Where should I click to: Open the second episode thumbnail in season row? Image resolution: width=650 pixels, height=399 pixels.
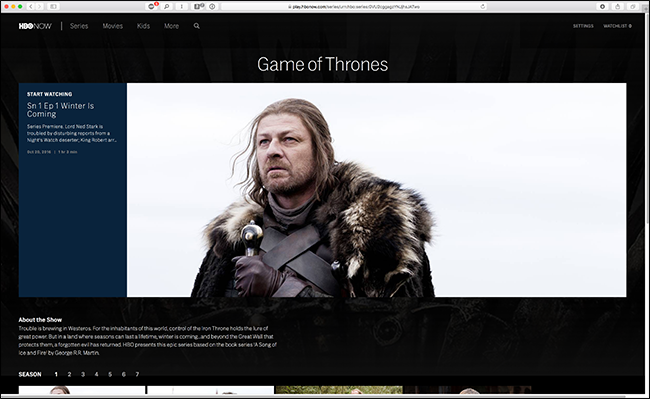pyautogui.click(x=211, y=390)
